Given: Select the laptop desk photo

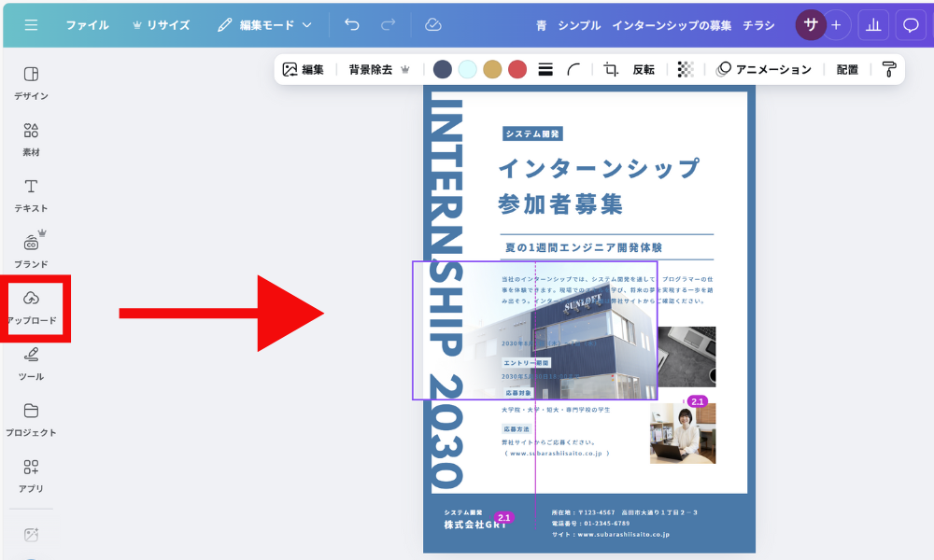Looking at the screenshot, I should (686, 357).
